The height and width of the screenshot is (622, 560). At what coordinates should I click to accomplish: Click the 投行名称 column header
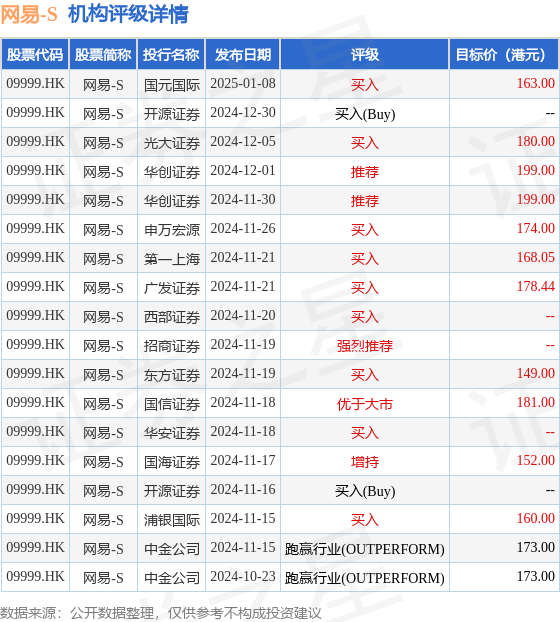[171, 54]
